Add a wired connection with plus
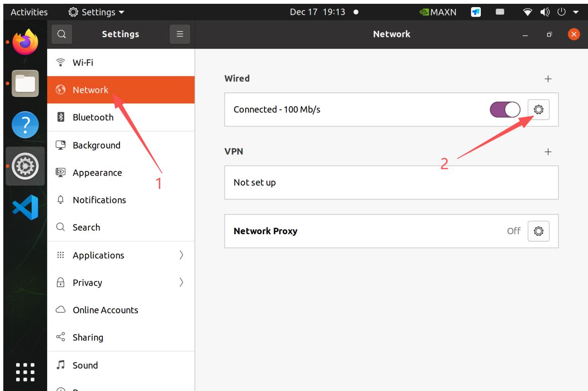 (548, 79)
